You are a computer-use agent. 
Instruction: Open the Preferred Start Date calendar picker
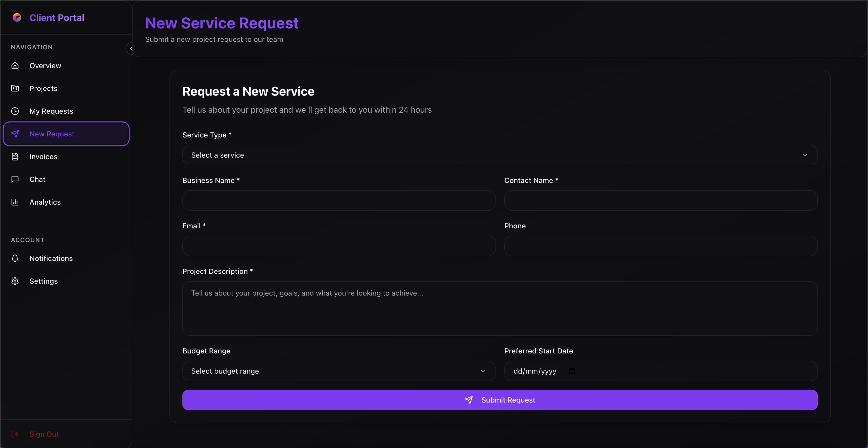click(572, 371)
